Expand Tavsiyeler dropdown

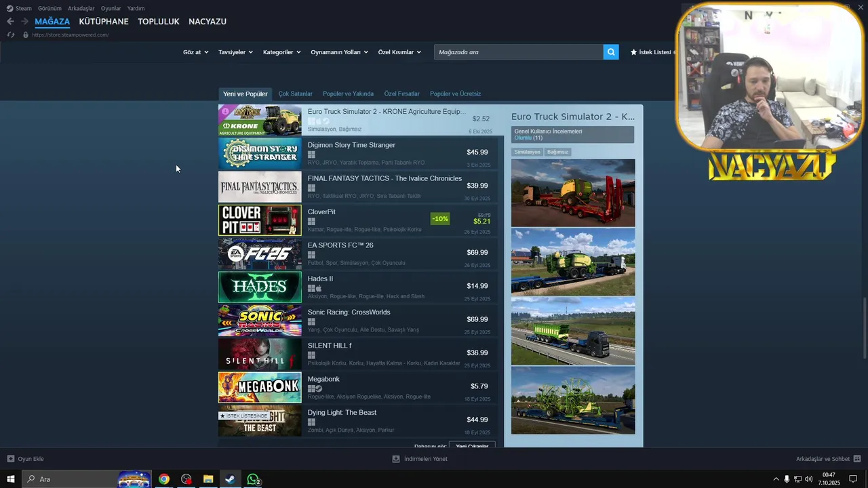[235, 52]
